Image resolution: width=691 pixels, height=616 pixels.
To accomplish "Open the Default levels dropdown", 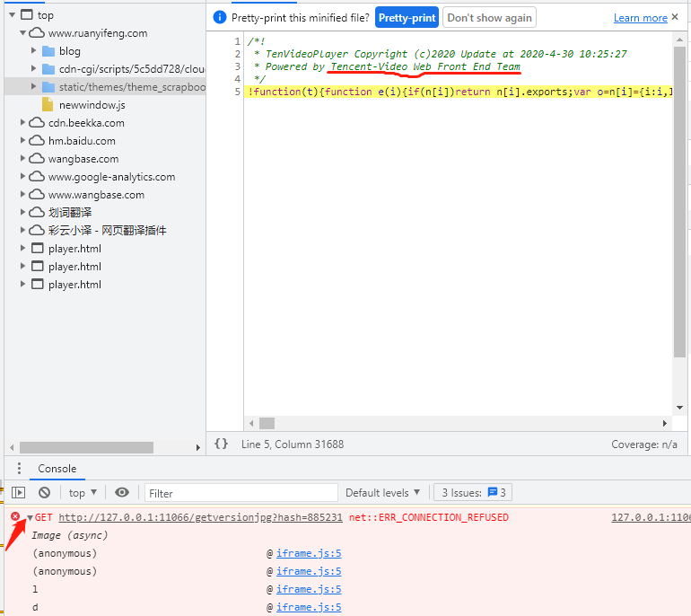I will pyautogui.click(x=383, y=493).
